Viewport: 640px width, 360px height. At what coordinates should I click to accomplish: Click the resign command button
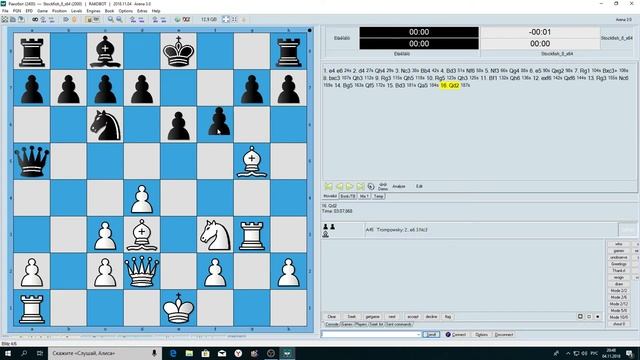(x=619, y=277)
